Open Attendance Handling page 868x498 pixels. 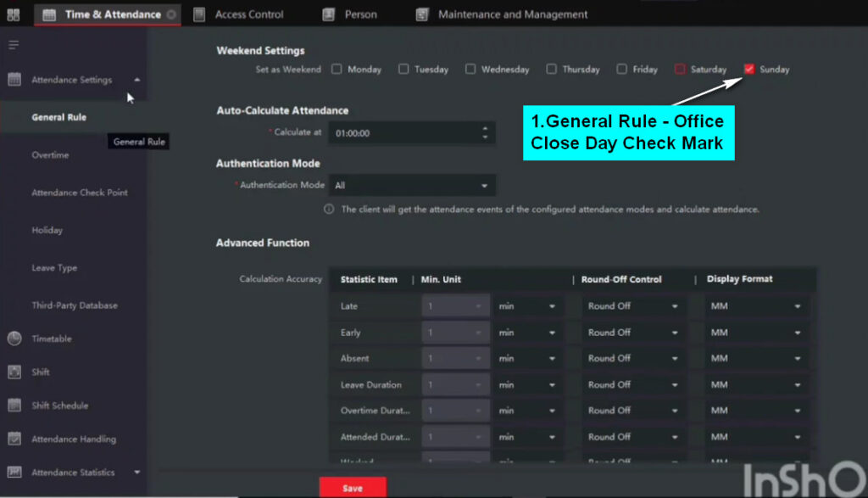tap(74, 439)
